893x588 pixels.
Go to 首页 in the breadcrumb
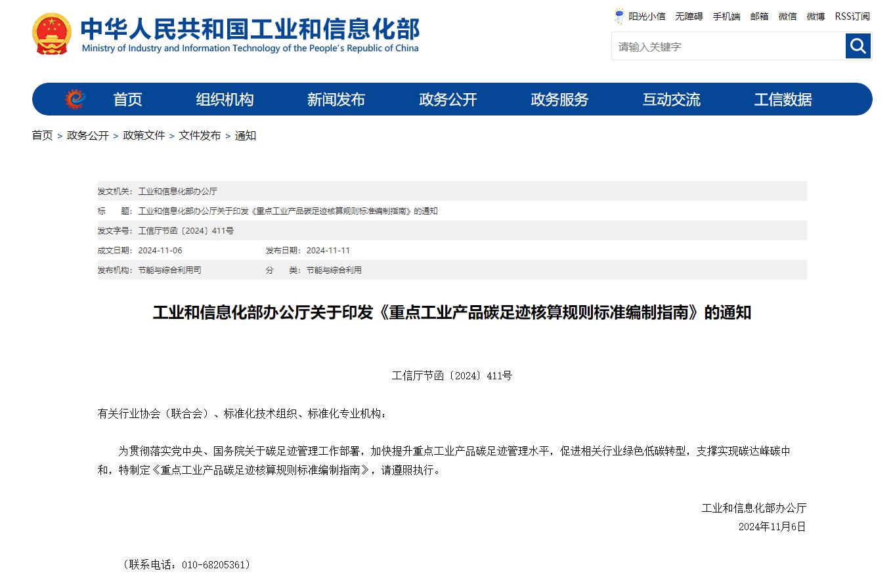click(43, 135)
